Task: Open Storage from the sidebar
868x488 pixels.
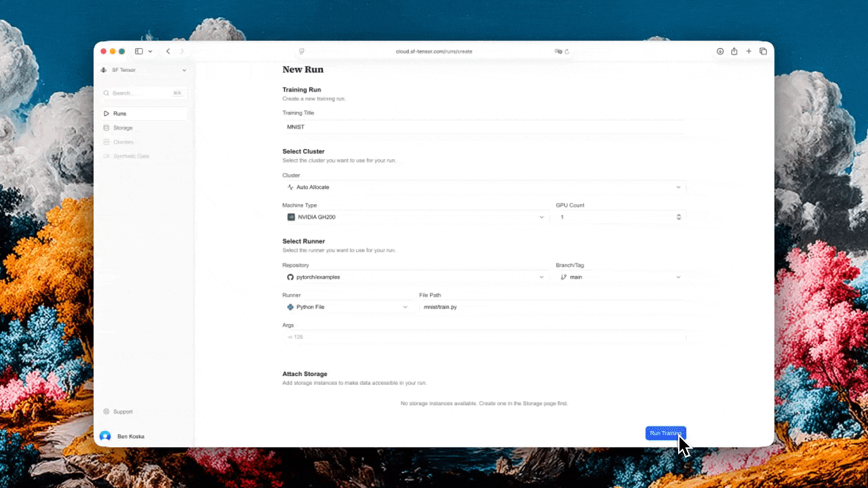Action: click(123, 128)
